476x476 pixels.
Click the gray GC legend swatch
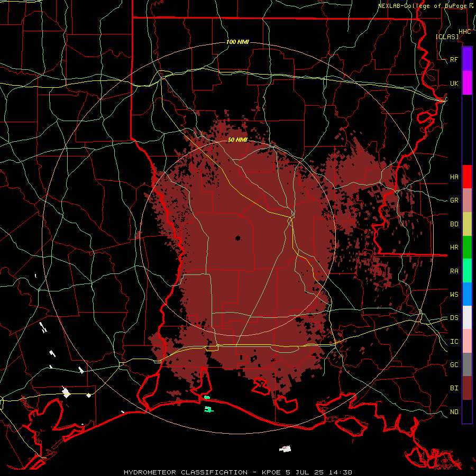467,364
